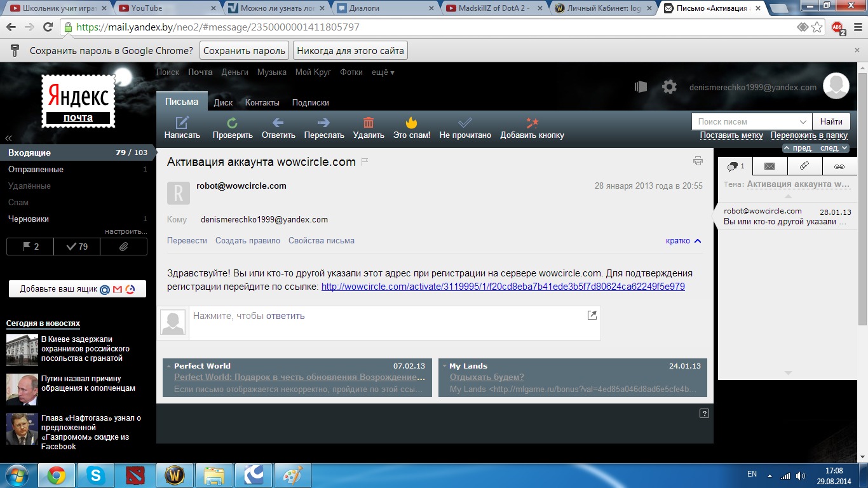This screenshot has height=488, width=868.
Task: Click the Написать compose icon
Action: pos(182,123)
